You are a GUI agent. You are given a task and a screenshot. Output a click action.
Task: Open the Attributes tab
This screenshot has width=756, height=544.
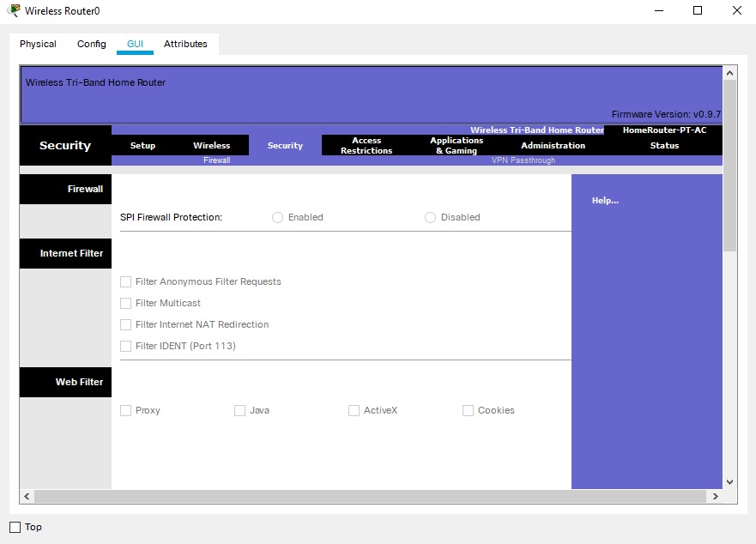pyautogui.click(x=185, y=44)
